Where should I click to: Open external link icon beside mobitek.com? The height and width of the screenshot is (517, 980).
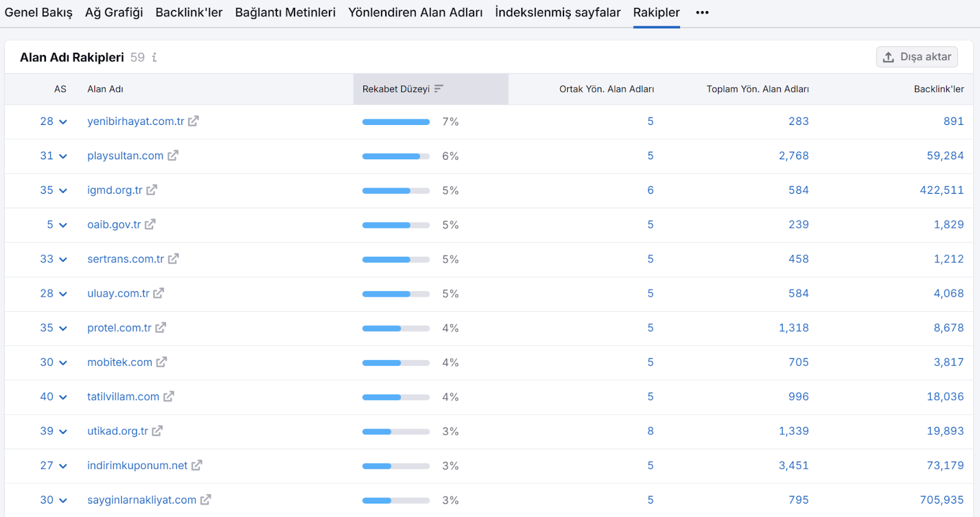(162, 362)
